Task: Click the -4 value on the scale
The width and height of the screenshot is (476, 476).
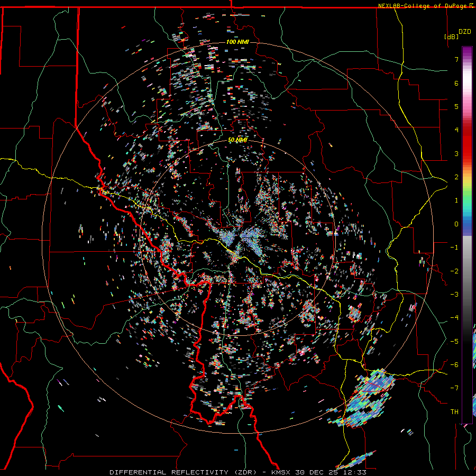Action: (454, 317)
